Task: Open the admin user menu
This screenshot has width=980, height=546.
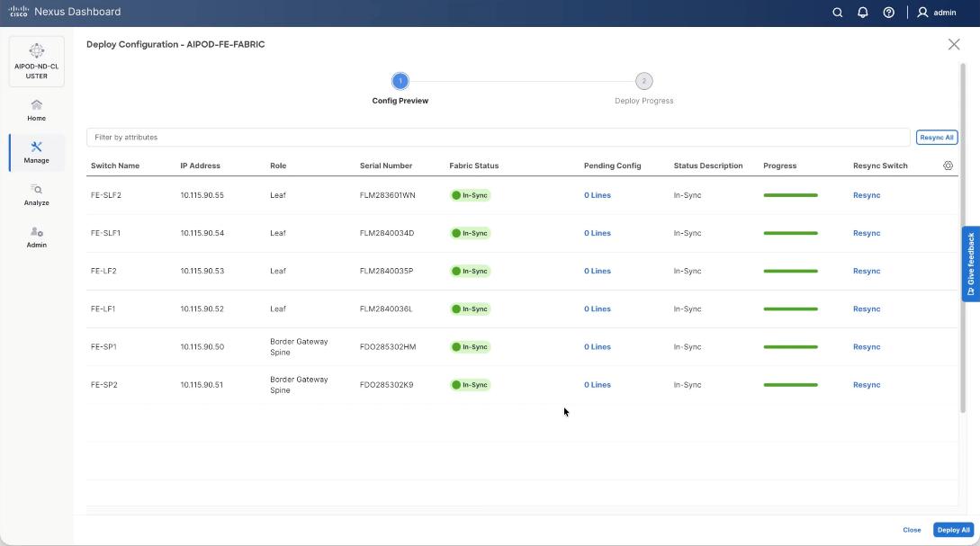Action: click(x=936, y=13)
